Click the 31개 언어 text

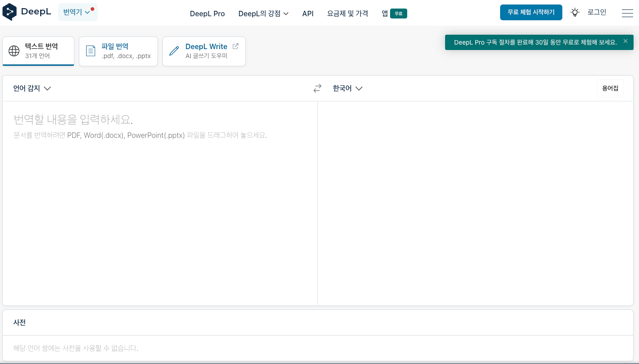[x=37, y=56]
